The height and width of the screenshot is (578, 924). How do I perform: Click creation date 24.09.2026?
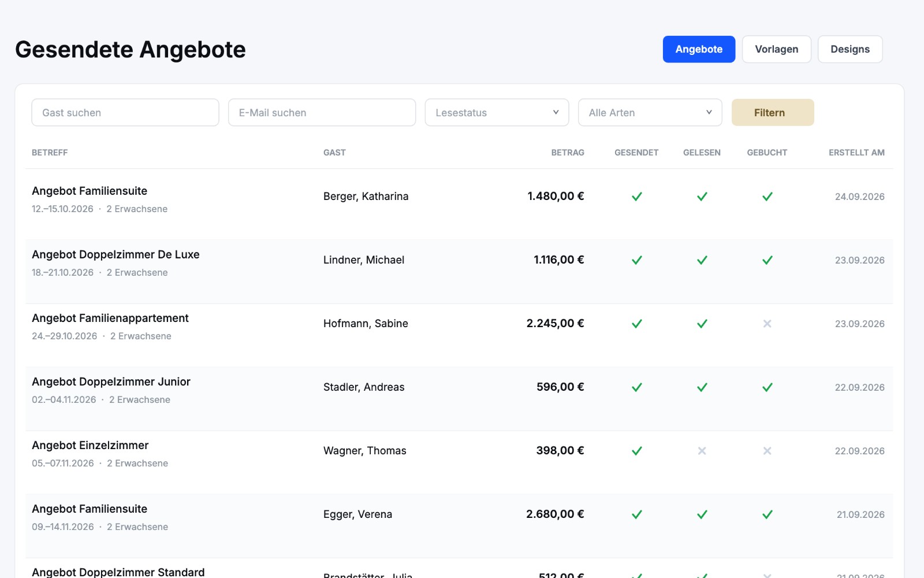coord(859,197)
